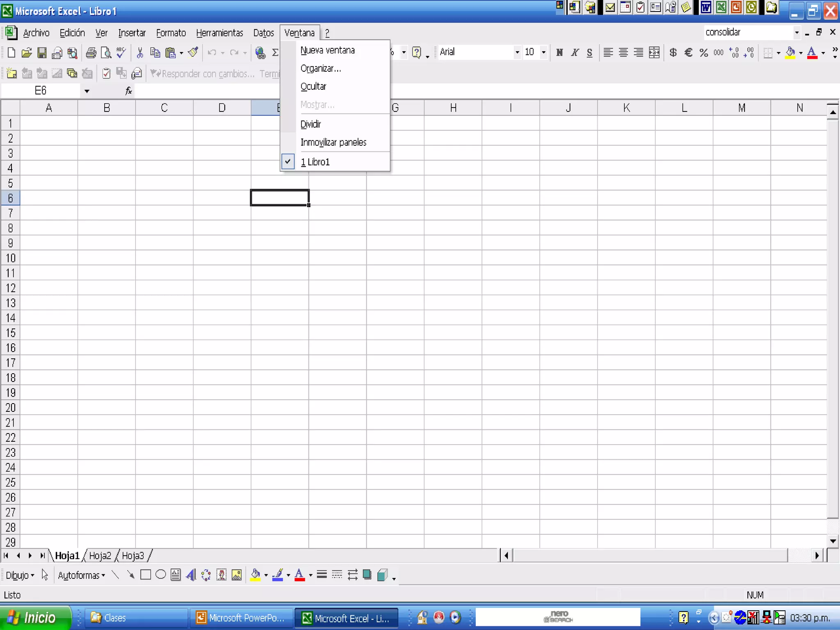Click the Format Painter brush icon
The height and width of the screenshot is (630, 840).
click(193, 52)
